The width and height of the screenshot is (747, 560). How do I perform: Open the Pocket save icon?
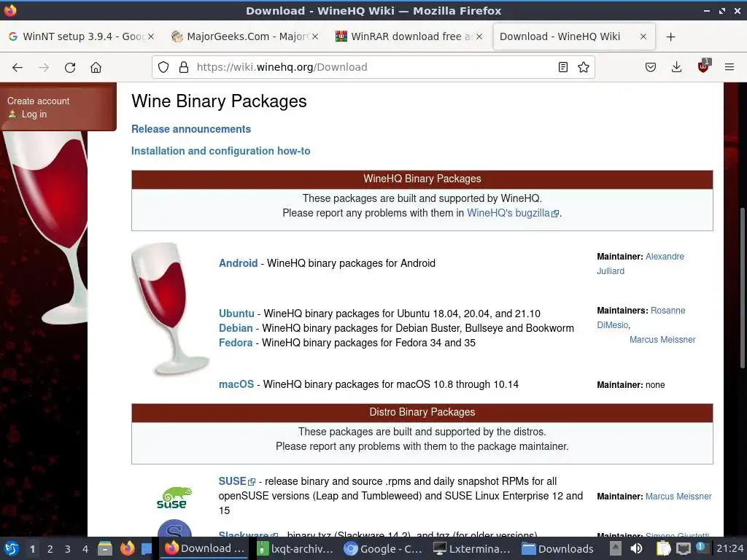[x=650, y=67]
